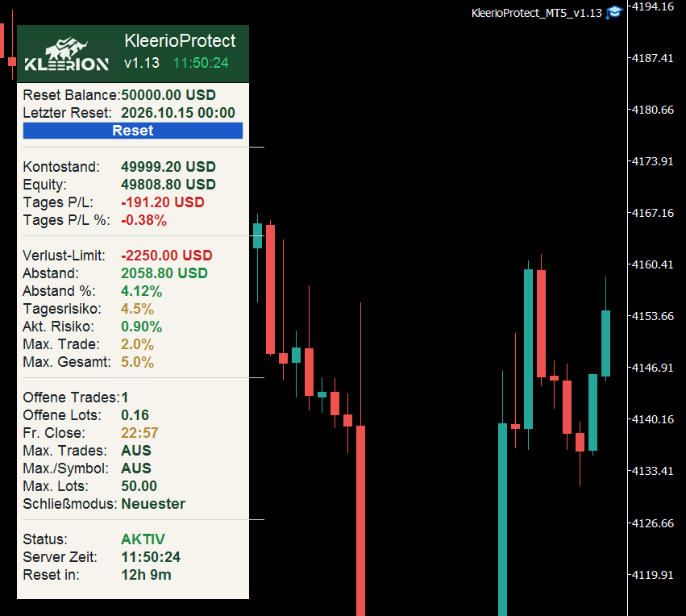Click price axis label 4133.41

click(653, 471)
